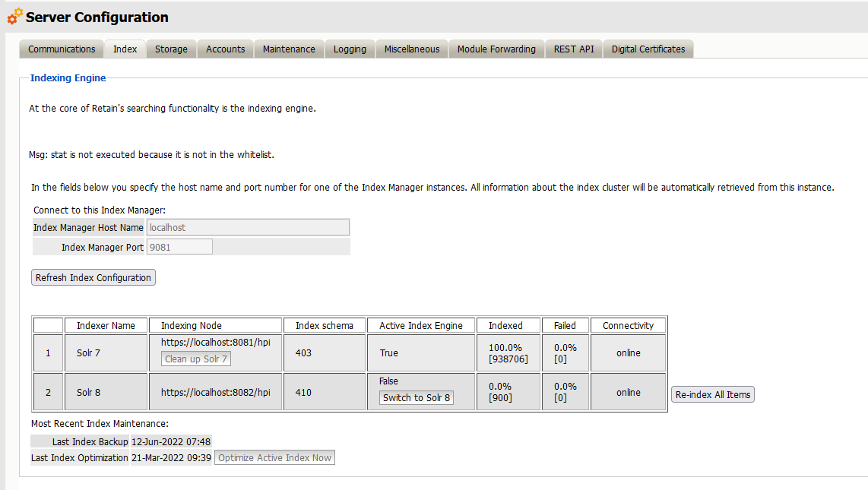Open the Accounts tab

tap(225, 49)
